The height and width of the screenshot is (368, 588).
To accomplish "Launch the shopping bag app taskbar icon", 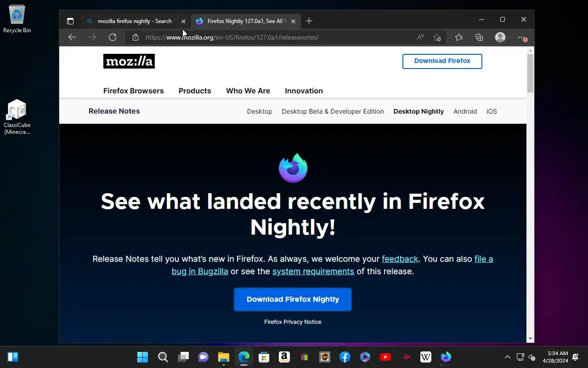I will tap(304, 357).
